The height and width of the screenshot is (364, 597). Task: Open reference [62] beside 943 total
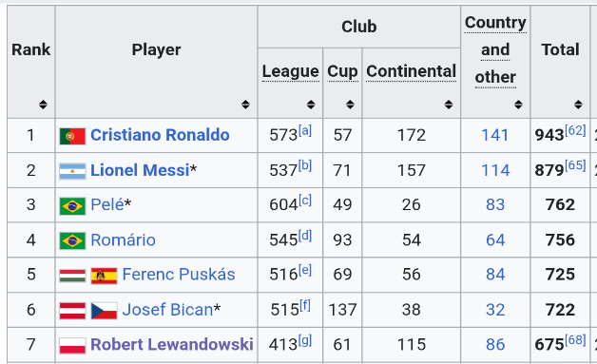575,130
